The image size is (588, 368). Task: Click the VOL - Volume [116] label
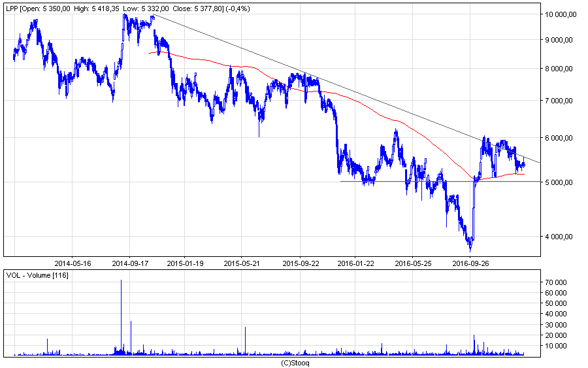click(37, 275)
